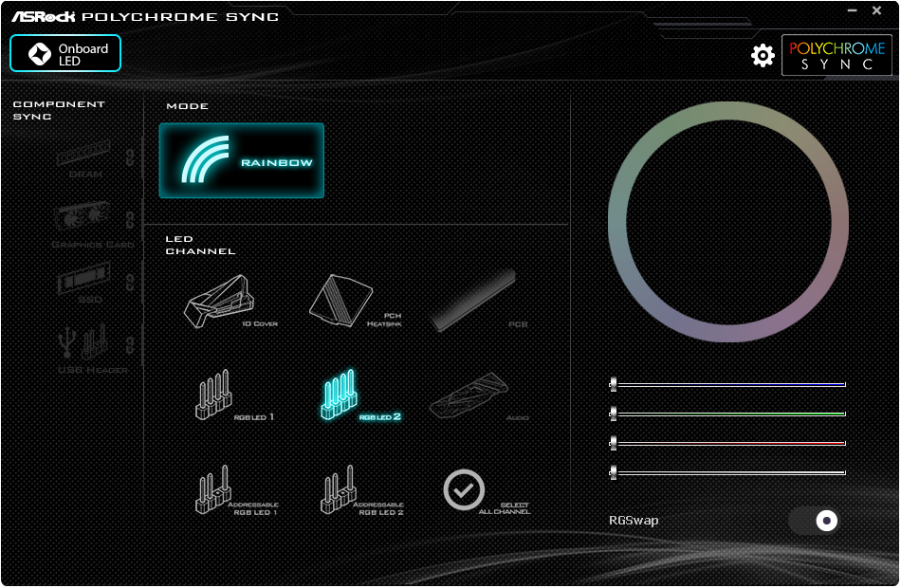
Task: Minimize the Polychrome Sync window
Action: (x=853, y=10)
